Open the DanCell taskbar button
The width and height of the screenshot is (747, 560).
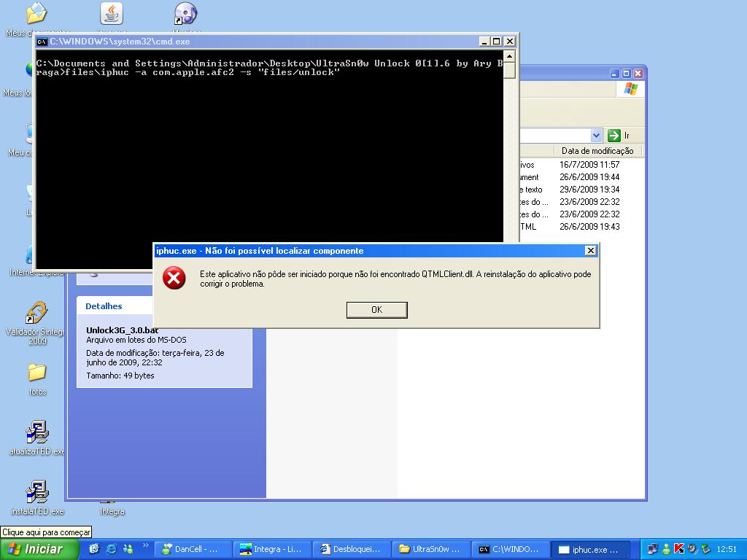coord(193,549)
